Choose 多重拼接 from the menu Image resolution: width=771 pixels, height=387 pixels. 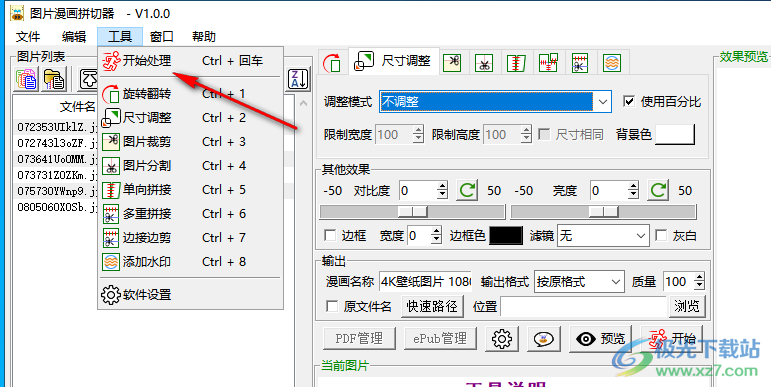pos(190,214)
